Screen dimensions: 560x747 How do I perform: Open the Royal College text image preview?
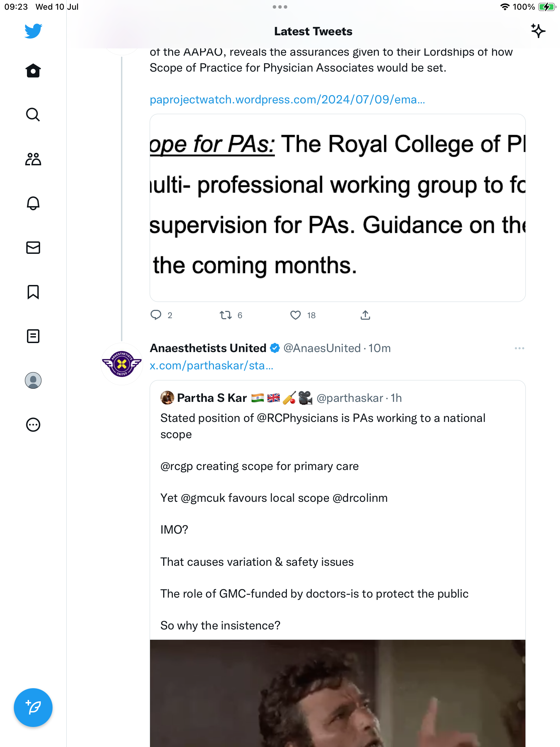click(x=337, y=207)
